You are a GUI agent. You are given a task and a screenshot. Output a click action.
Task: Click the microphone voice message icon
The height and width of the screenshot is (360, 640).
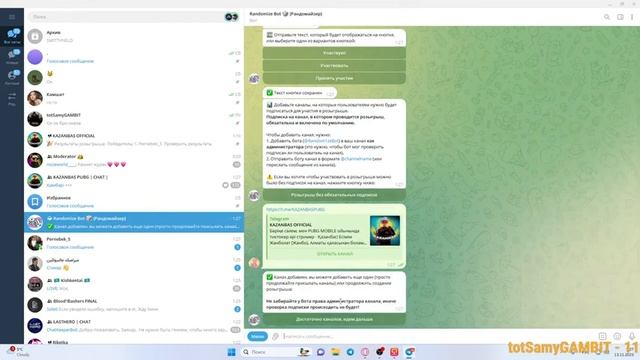pyautogui.click(x=632, y=336)
